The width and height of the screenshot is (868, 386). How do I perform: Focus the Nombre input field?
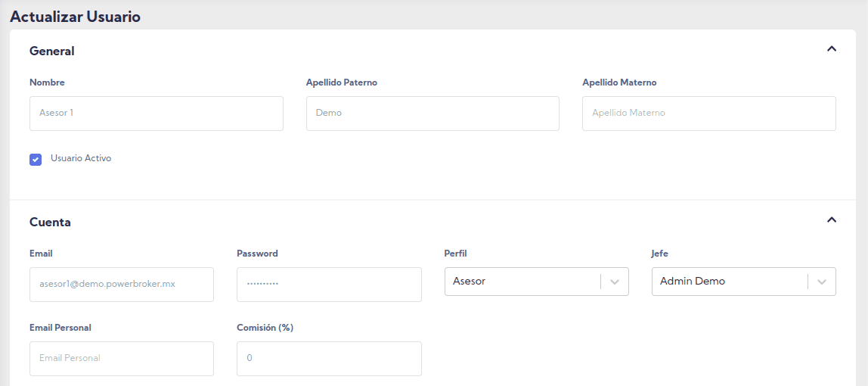156,114
